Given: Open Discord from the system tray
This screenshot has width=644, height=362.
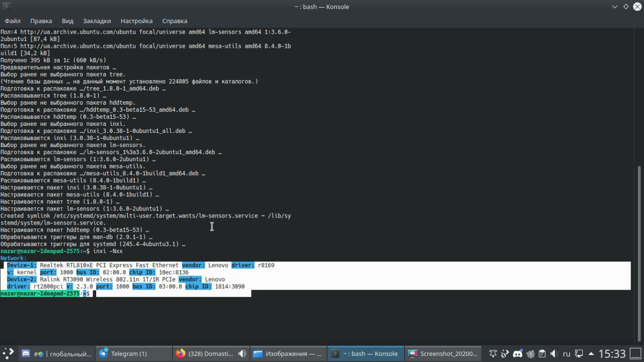Looking at the screenshot, I should (x=518, y=354).
